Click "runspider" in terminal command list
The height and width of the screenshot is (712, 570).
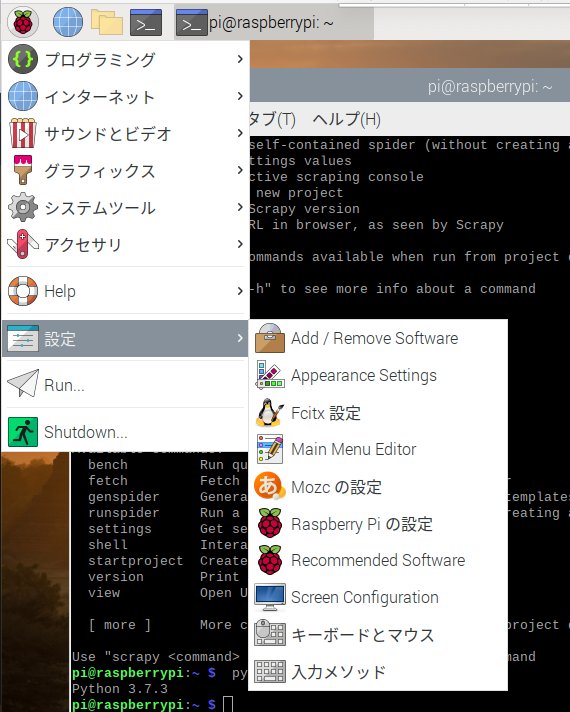[x=124, y=513]
